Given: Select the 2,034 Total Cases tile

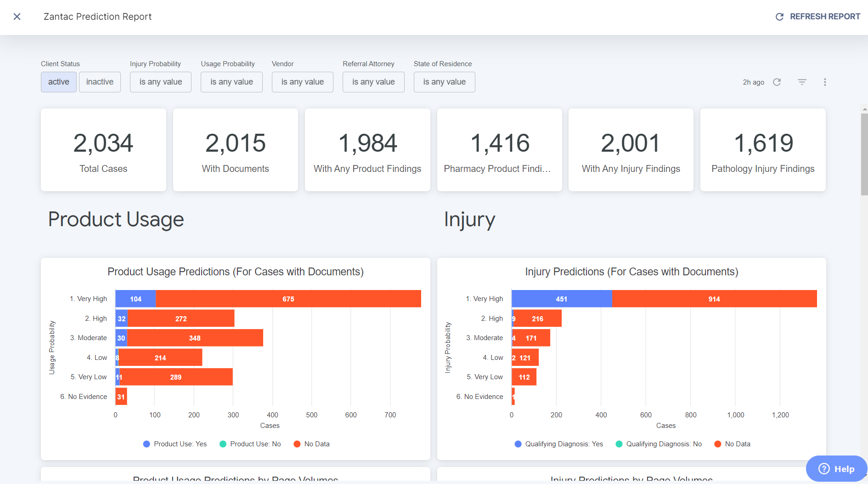Looking at the screenshot, I should (x=103, y=150).
